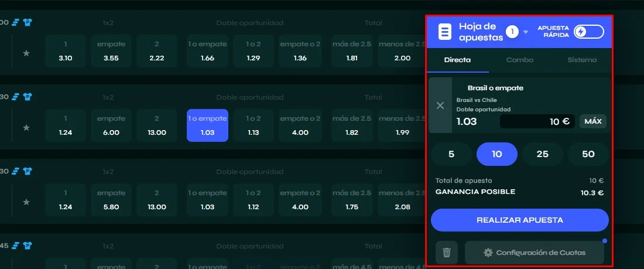The width and height of the screenshot is (644, 269).
Task: Pick empate odds 3.55
Action: point(111,51)
